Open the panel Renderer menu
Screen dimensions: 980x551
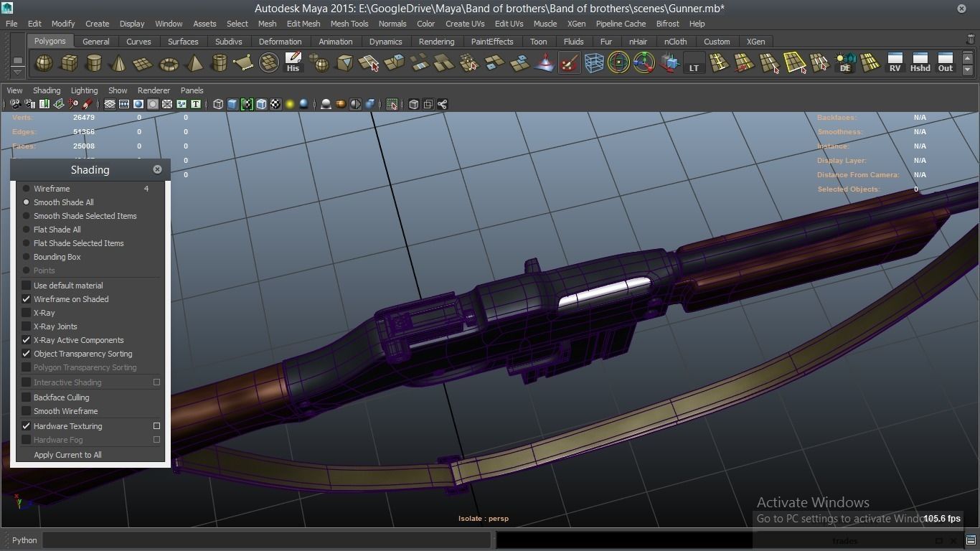tap(154, 90)
